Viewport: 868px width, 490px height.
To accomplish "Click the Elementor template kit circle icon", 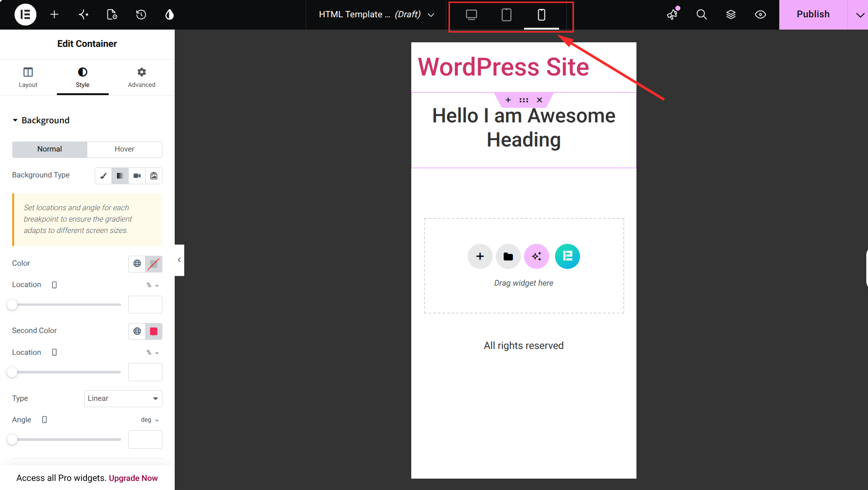I will pos(567,256).
